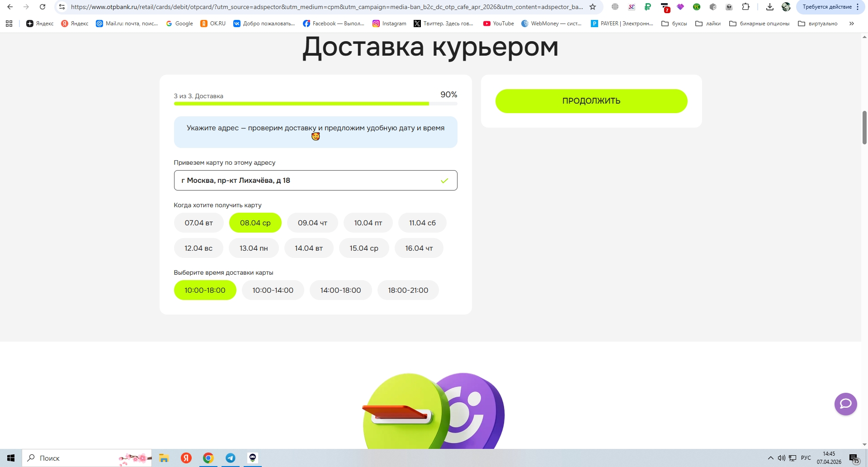The height and width of the screenshot is (467, 868).
Task: Select the 10:00-18:00 time slot
Action: [x=205, y=290]
